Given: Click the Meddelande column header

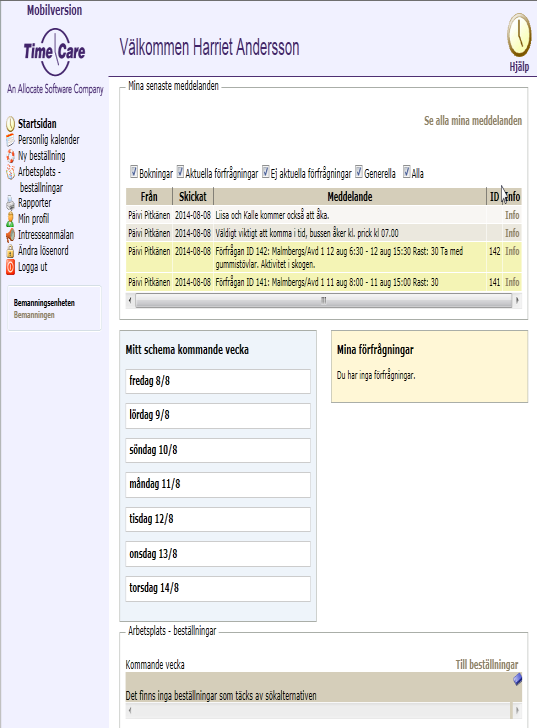Looking at the screenshot, I should [350, 197].
